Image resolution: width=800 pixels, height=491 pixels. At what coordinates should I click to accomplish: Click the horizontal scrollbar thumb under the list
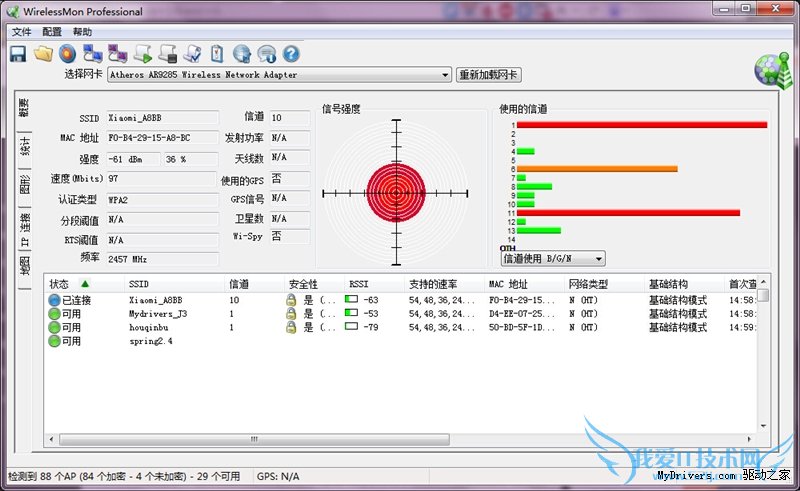pyautogui.click(x=254, y=439)
